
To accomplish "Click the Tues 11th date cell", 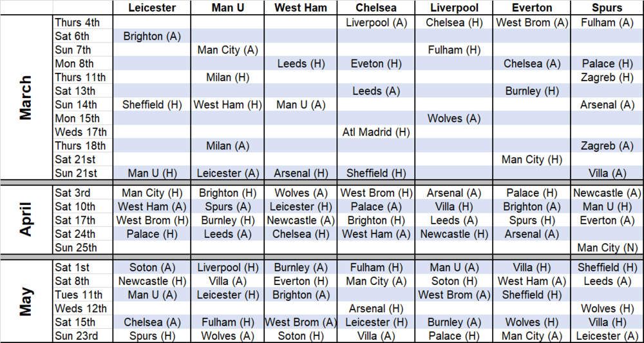I will (83, 295).
